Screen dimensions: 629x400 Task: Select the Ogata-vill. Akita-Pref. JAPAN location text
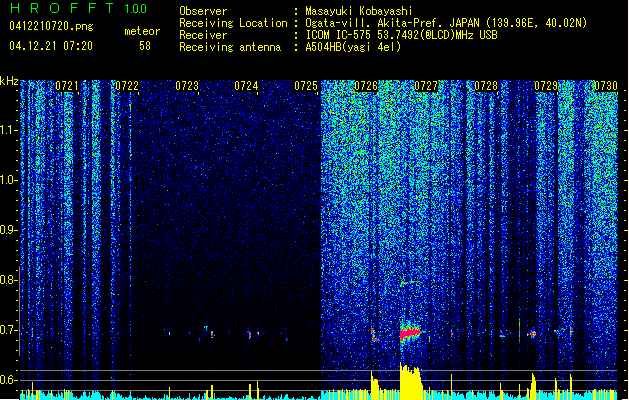[x=446, y=23]
